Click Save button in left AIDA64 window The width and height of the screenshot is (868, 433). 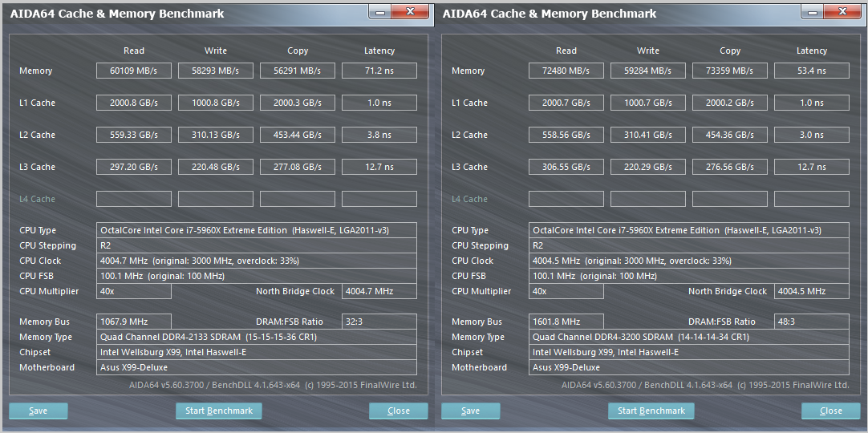tap(39, 411)
